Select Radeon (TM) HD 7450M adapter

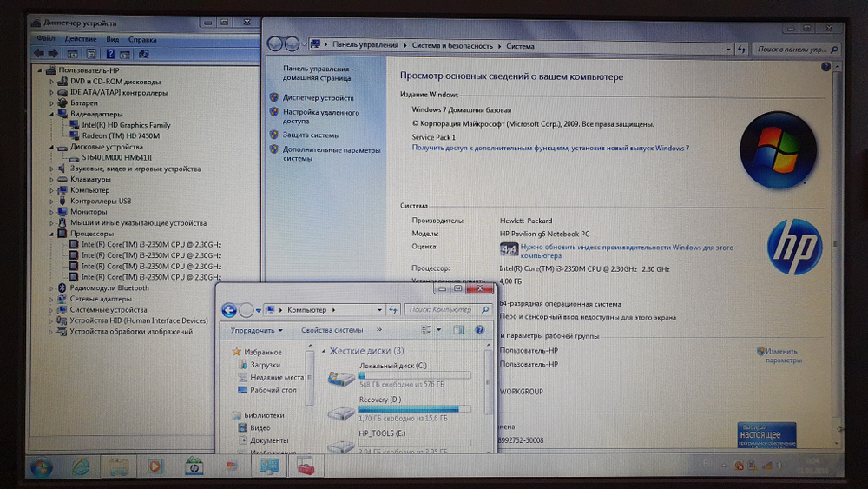point(121,135)
